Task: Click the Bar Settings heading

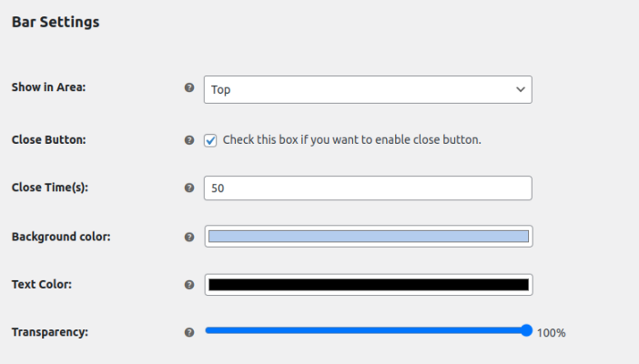Action: tap(56, 22)
